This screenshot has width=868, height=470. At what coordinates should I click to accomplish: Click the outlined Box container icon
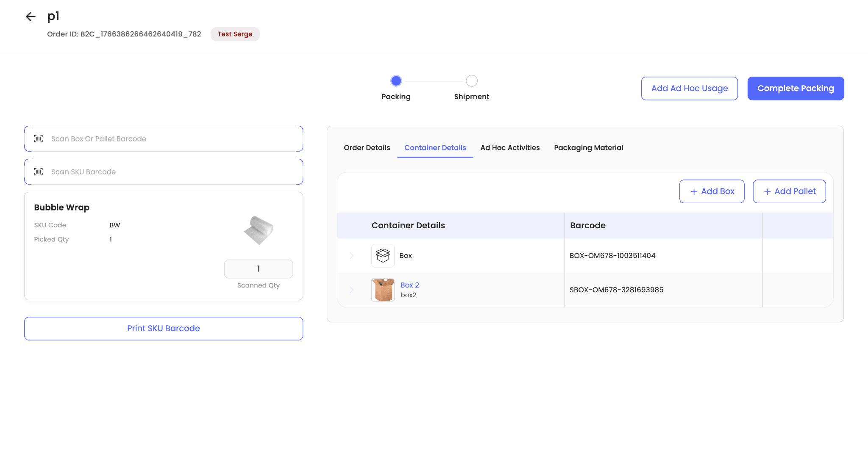[x=383, y=256]
